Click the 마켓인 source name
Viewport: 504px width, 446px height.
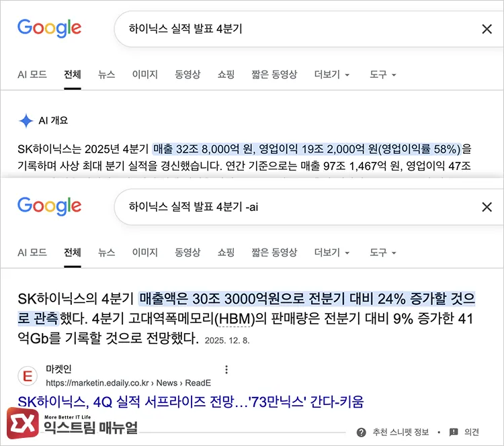[x=58, y=369]
